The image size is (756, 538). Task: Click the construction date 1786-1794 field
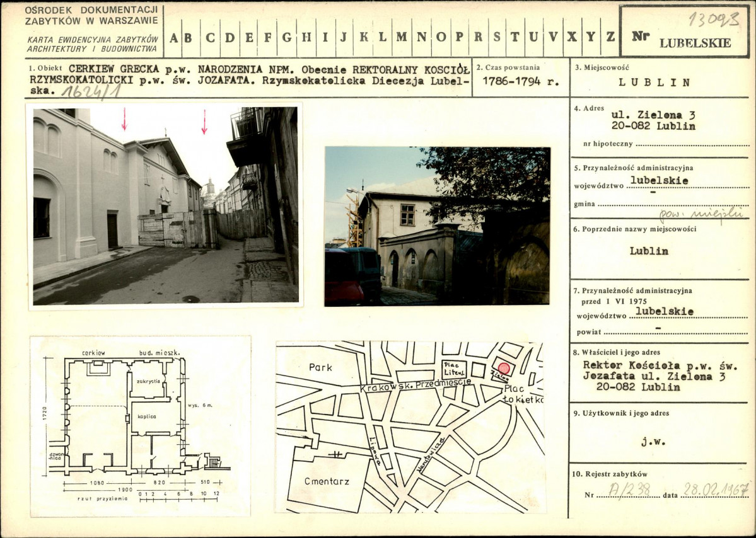click(520, 81)
